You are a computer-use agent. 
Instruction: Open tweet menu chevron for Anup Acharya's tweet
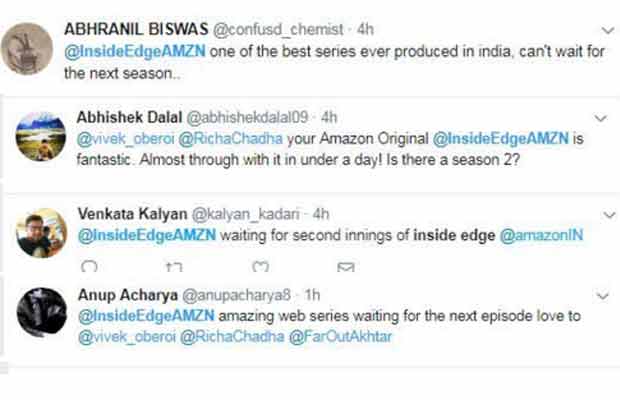coord(602,297)
